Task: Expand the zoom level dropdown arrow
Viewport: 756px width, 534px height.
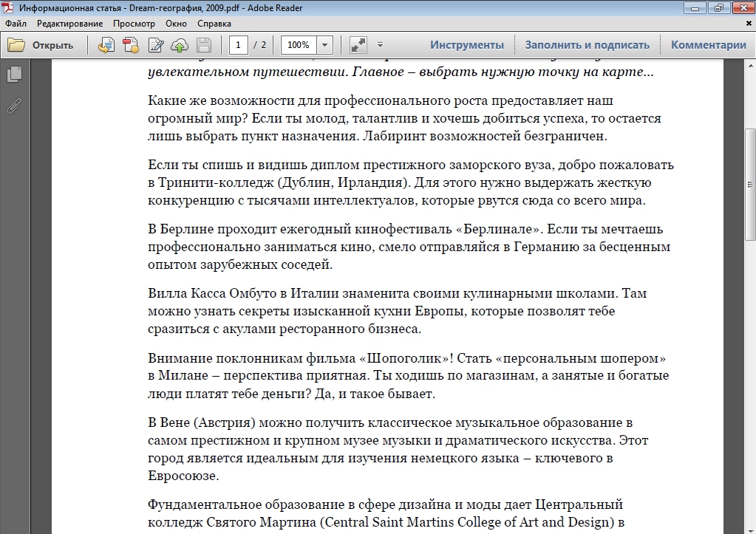Action: (x=324, y=45)
